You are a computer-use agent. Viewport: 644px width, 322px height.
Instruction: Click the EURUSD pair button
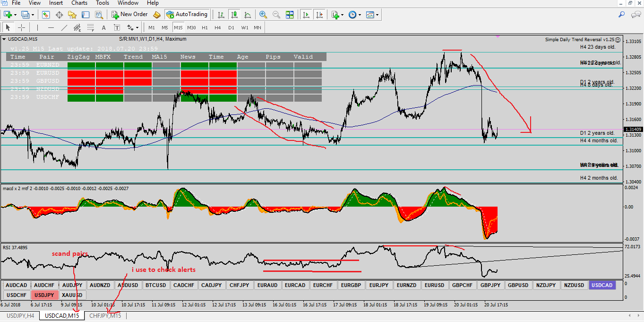[434, 285]
